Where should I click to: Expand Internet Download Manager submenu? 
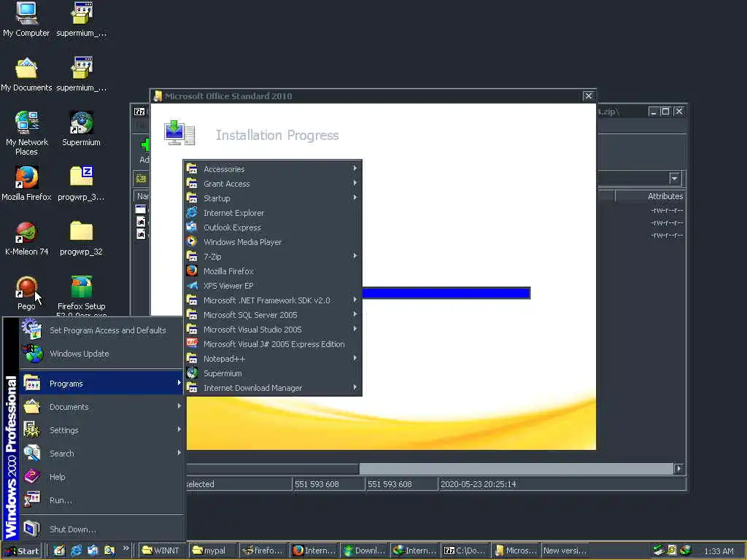click(273, 388)
